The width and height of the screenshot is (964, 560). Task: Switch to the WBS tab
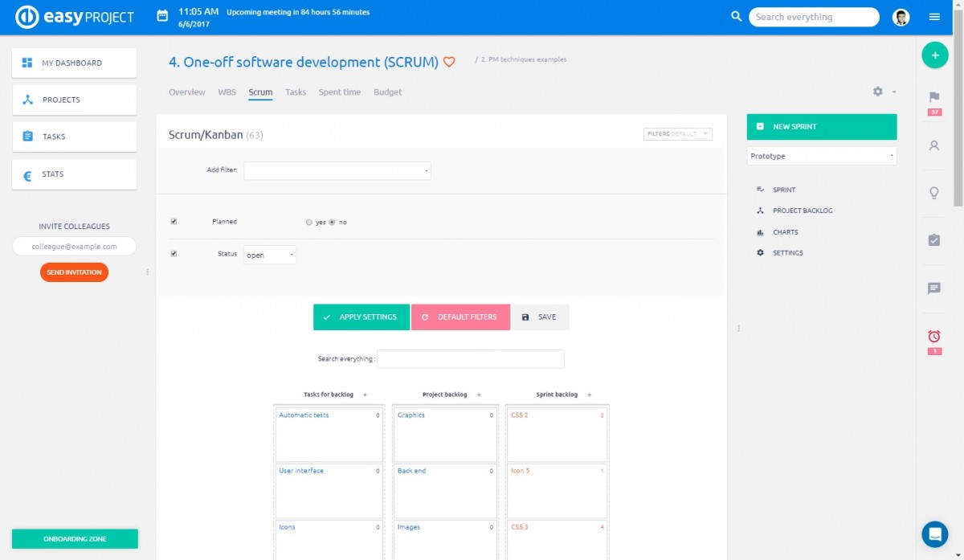[x=227, y=92]
